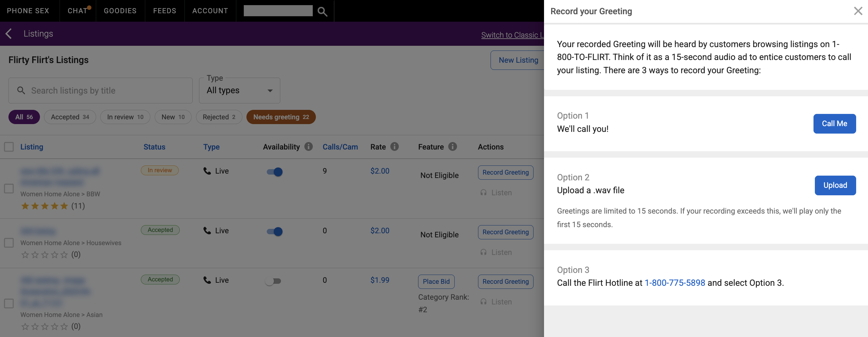Go back using the Listings arrow icon
Viewport: 868px width, 337px height.
click(9, 34)
